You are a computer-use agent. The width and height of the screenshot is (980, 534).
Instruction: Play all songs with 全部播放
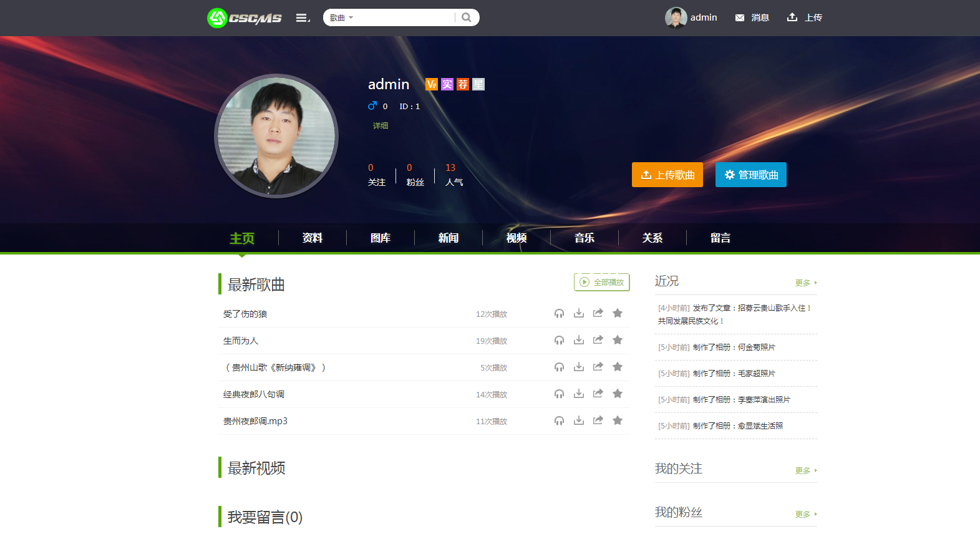tap(601, 282)
